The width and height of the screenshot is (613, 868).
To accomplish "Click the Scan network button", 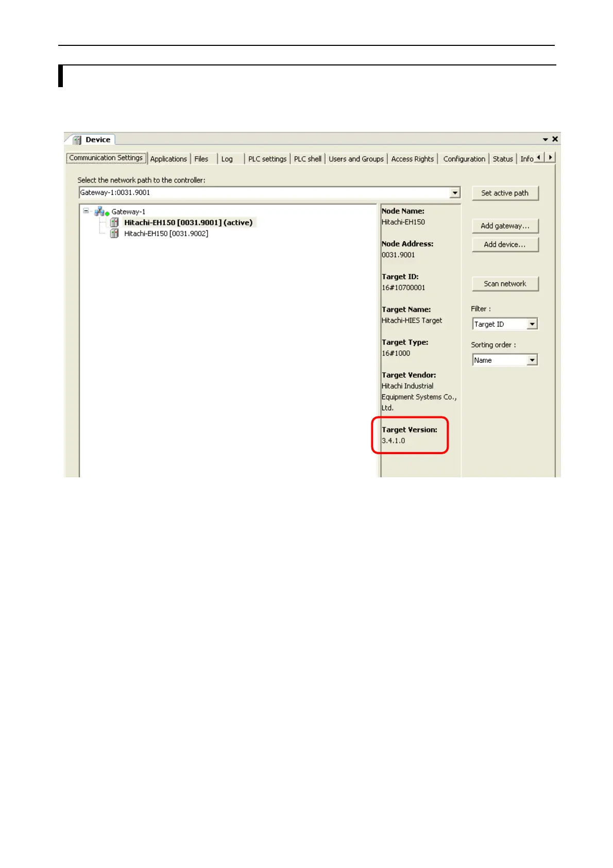I will click(x=505, y=283).
